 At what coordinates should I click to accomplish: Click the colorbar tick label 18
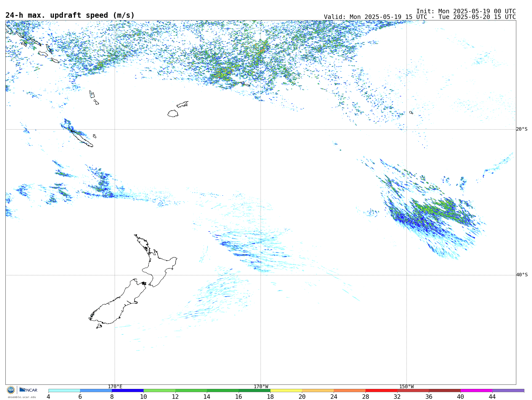click(270, 397)
